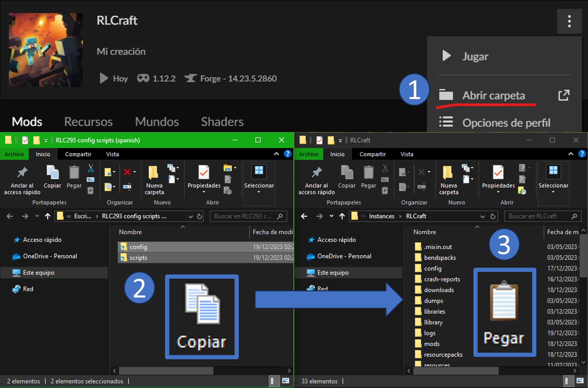Collapse the ribbon in the left Explorer window

(x=276, y=154)
